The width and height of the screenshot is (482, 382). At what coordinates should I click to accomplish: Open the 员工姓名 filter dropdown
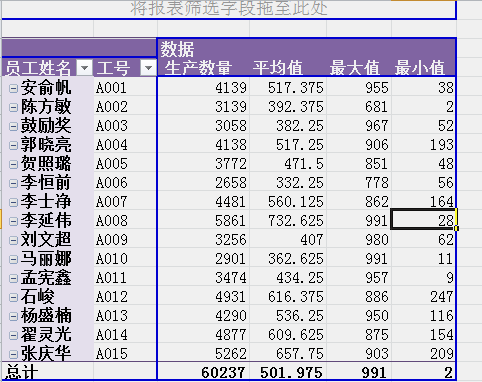click(84, 68)
